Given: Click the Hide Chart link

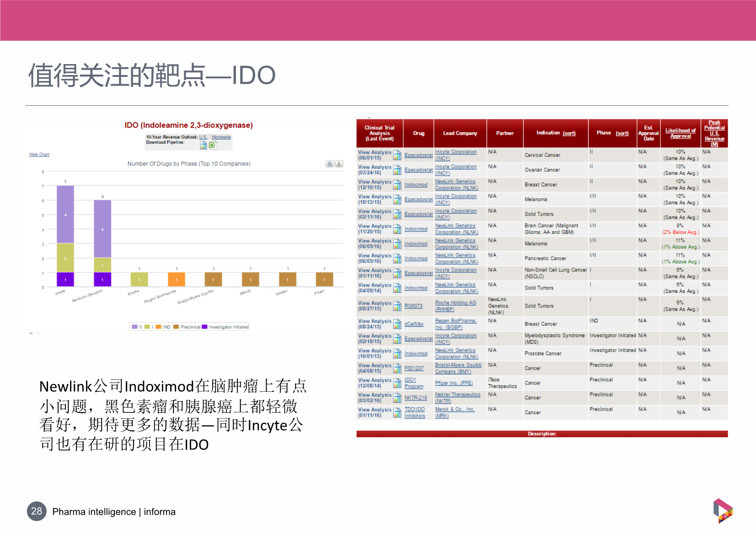Looking at the screenshot, I should (x=39, y=155).
